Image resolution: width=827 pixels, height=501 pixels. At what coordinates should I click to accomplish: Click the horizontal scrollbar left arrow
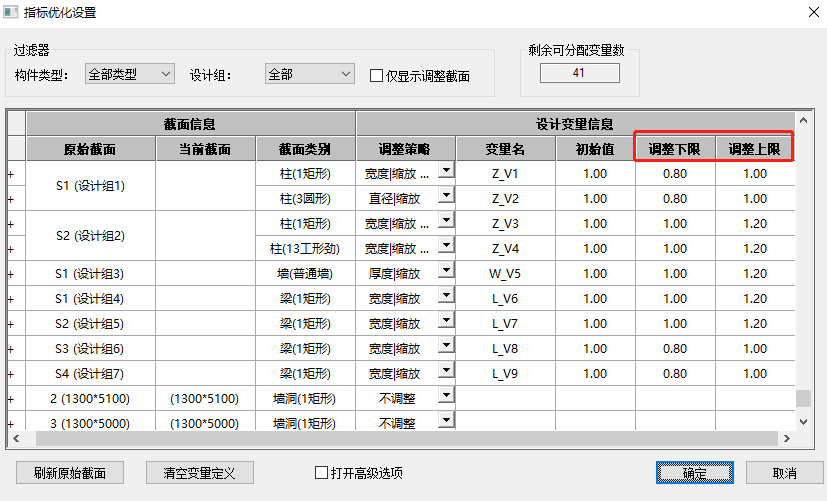click(x=15, y=439)
